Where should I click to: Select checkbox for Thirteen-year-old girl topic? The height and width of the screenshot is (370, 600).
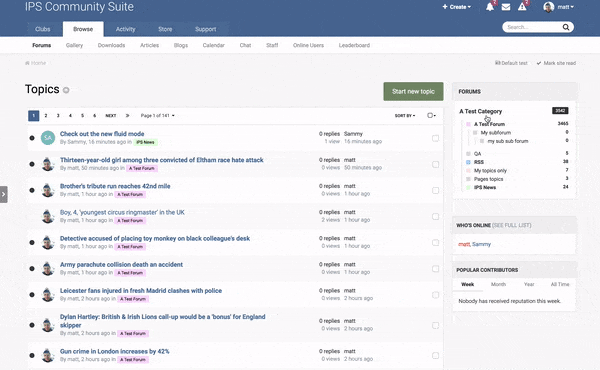pyautogui.click(x=435, y=164)
